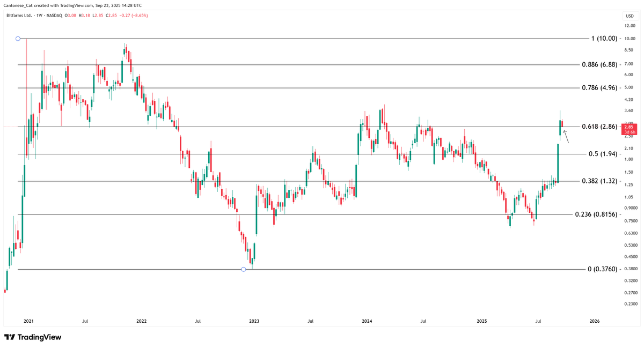This screenshot has width=644, height=348.
Task: Click the 2026 label on the time axis
Action: (x=595, y=321)
